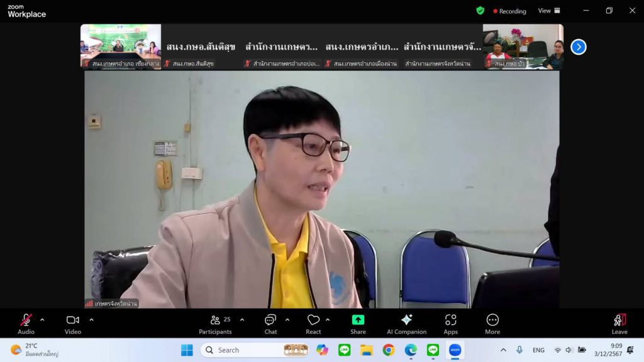Open the View layout menu
This screenshot has height=362, width=644.
(548, 11)
